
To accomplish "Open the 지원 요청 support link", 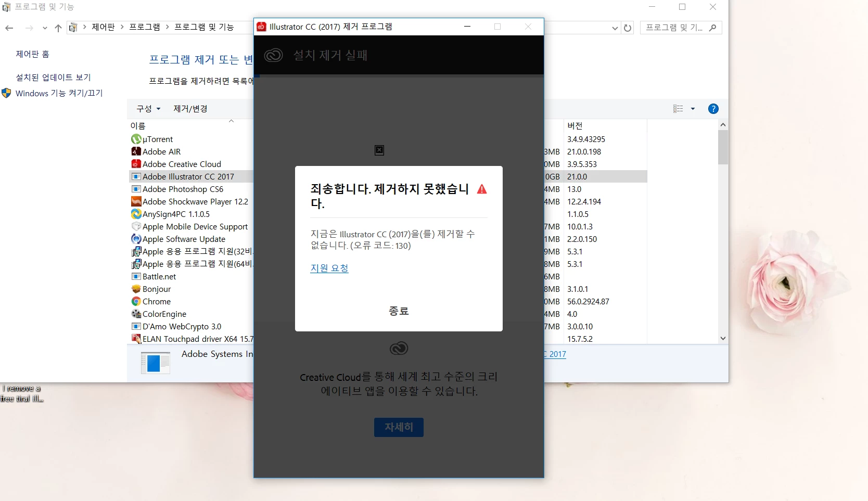I will 329,268.
